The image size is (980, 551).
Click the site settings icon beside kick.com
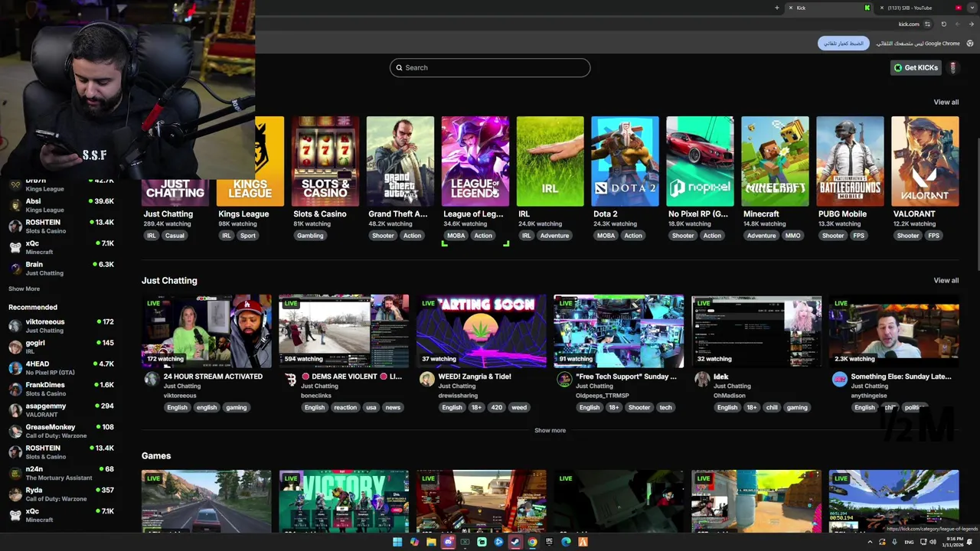(927, 24)
